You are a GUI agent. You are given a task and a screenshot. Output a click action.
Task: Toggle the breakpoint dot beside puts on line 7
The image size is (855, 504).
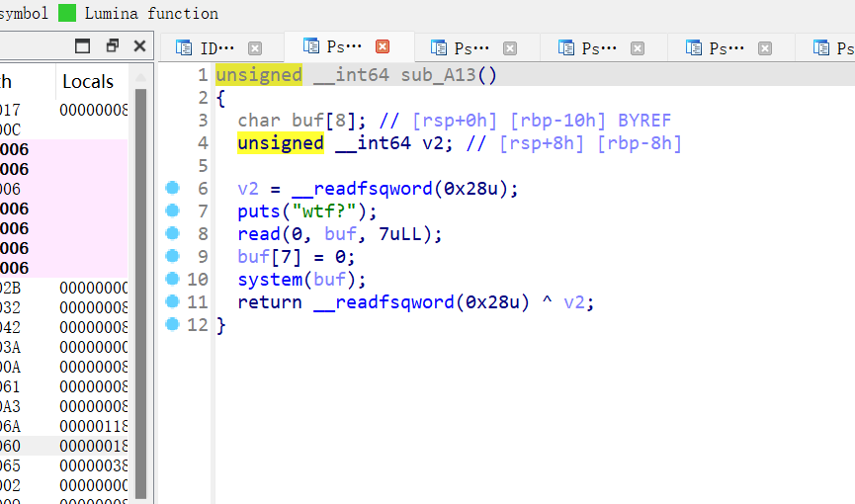click(173, 210)
